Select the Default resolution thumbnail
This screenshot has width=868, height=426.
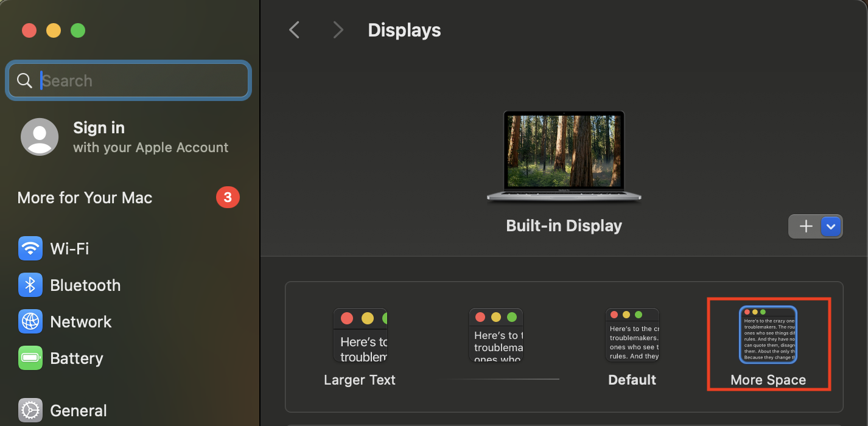coord(632,335)
